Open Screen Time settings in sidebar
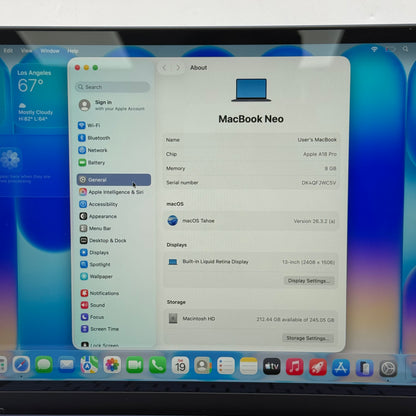416x416 pixels. 100,329
